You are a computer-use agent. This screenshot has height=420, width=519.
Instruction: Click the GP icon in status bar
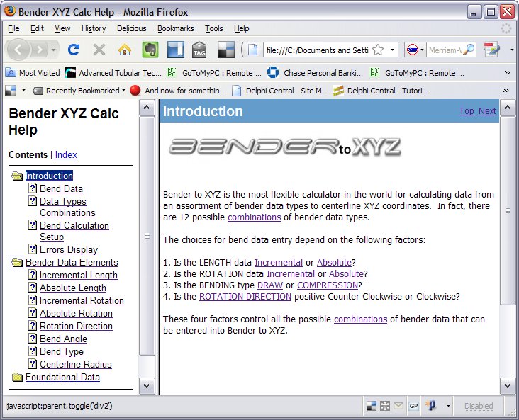412,406
